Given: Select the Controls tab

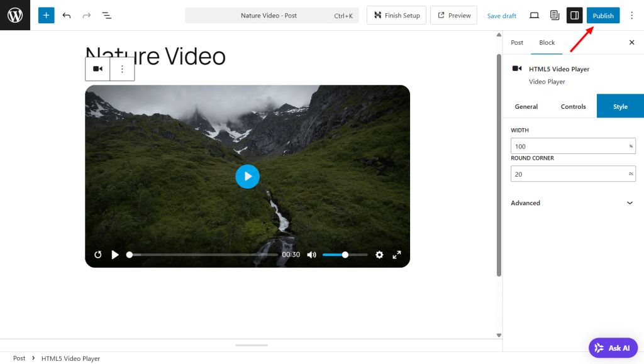Looking at the screenshot, I should coord(573,107).
